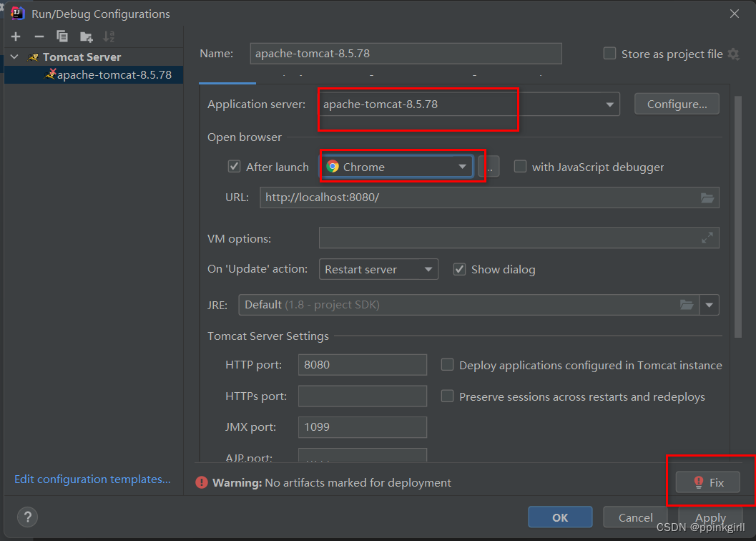Select apache-tomcat-8.5.78 in the configuration tree
This screenshot has width=756, height=541.
click(x=94, y=75)
